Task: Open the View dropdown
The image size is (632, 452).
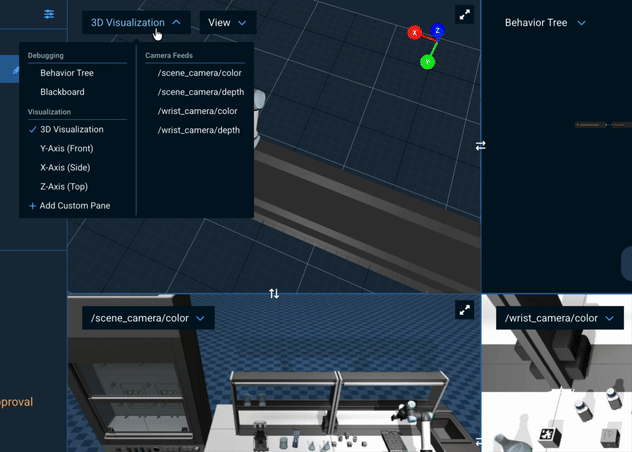Action: 227,23
